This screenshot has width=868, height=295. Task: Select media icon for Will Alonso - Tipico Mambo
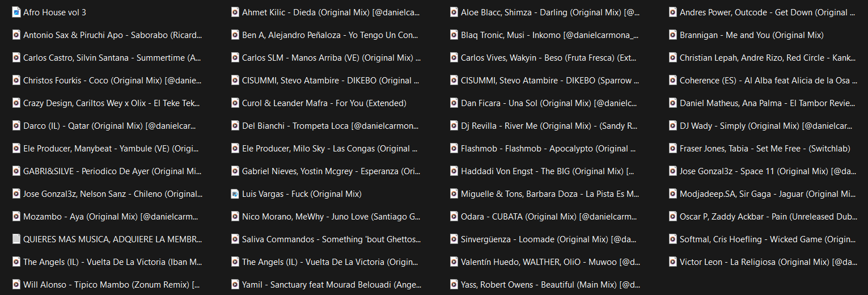pyautogui.click(x=16, y=284)
